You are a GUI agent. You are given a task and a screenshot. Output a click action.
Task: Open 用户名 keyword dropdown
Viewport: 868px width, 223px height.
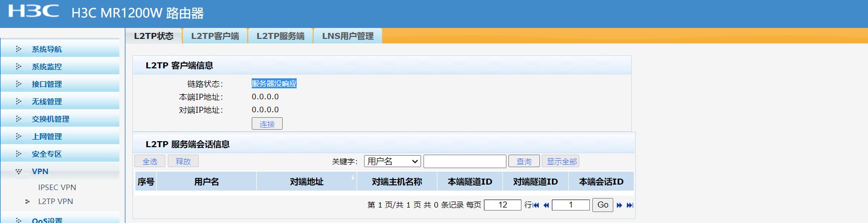(393, 161)
